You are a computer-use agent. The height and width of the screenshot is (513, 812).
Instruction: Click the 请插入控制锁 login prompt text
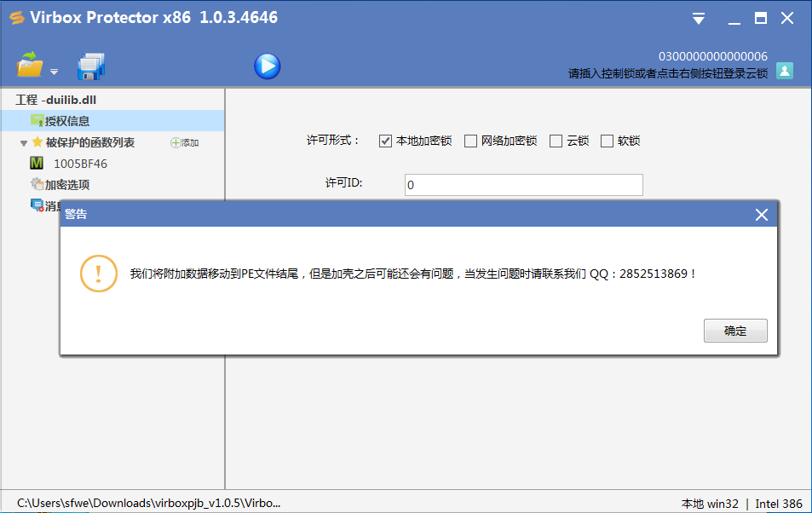(x=667, y=73)
